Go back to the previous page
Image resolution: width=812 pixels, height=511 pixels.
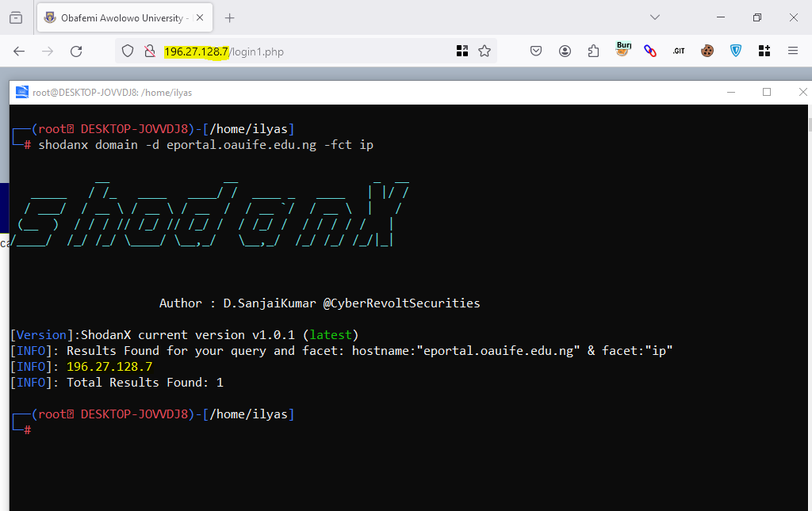(x=19, y=51)
